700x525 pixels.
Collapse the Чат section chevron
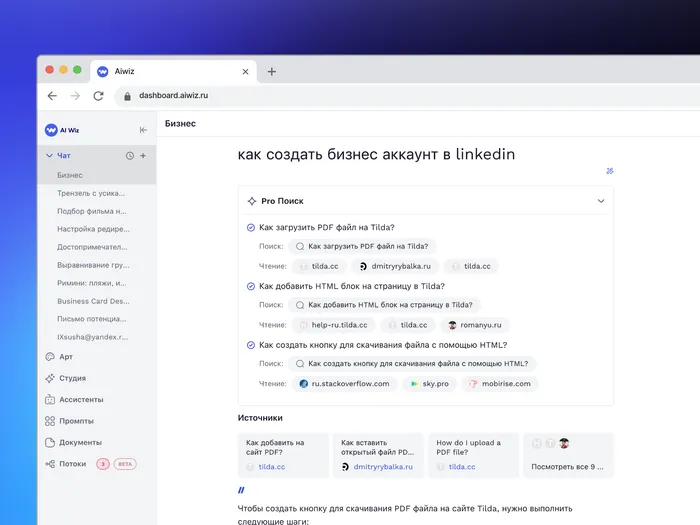click(49, 156)
